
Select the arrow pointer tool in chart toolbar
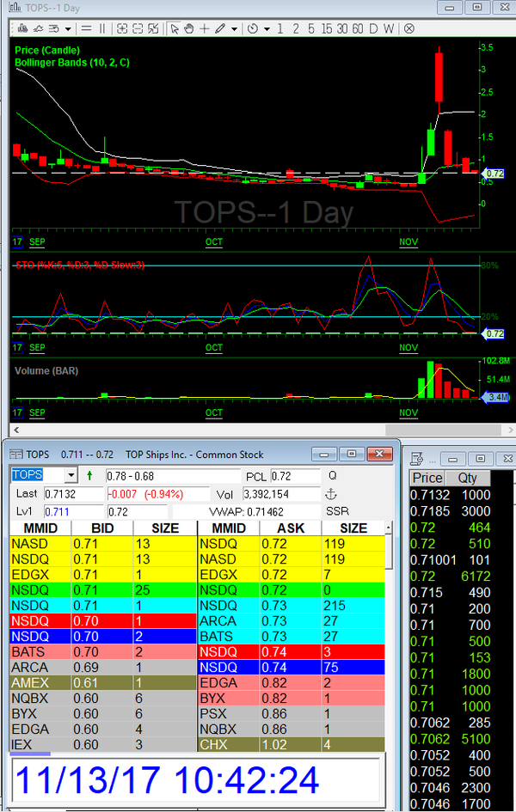coord(175,28)
